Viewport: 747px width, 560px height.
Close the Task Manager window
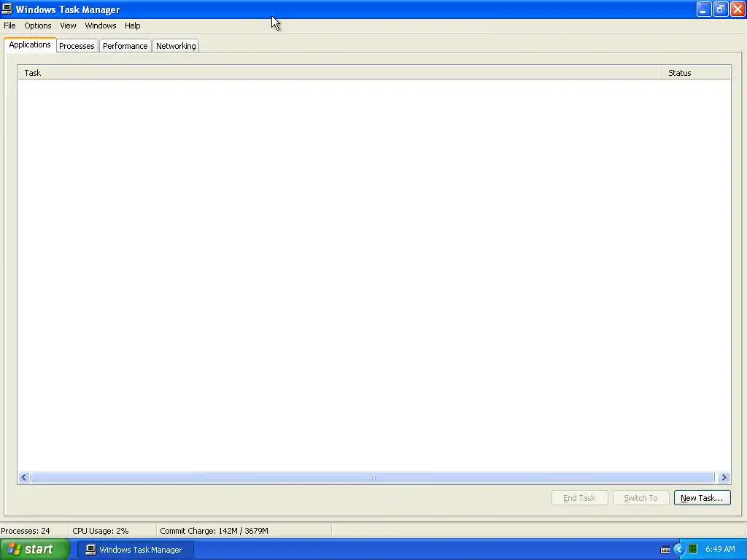(x=738, y=9)
